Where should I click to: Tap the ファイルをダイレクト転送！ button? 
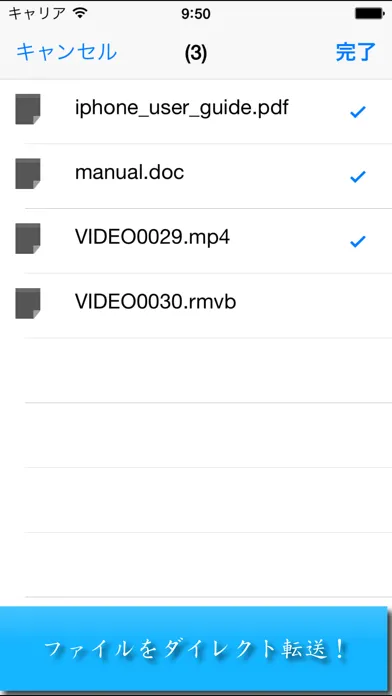[194, 649]
